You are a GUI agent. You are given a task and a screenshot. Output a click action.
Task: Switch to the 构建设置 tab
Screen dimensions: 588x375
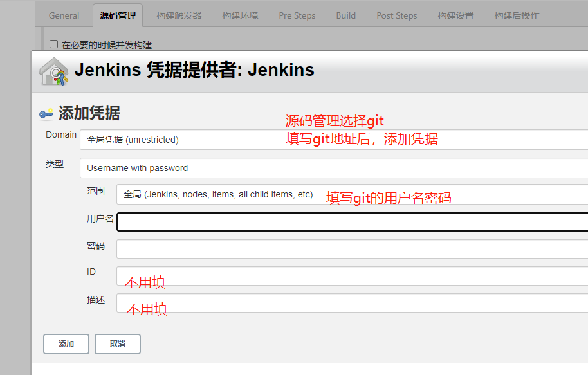(455, 15)
